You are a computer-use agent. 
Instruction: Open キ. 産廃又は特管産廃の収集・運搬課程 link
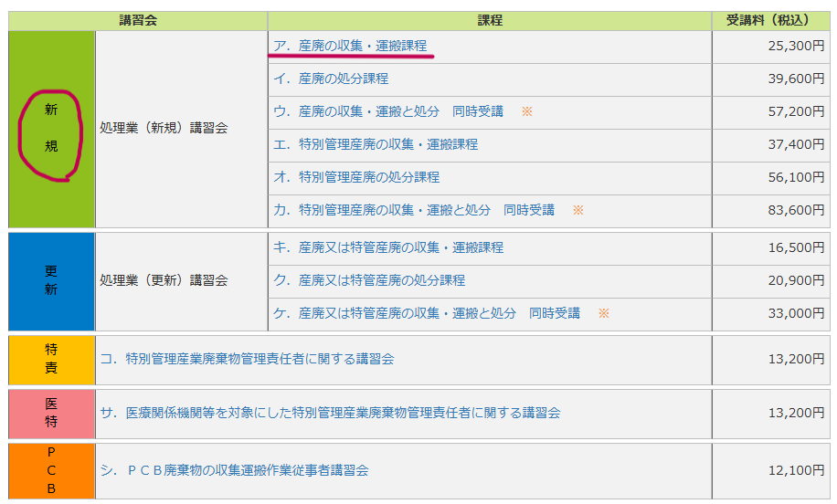(388, 247)
